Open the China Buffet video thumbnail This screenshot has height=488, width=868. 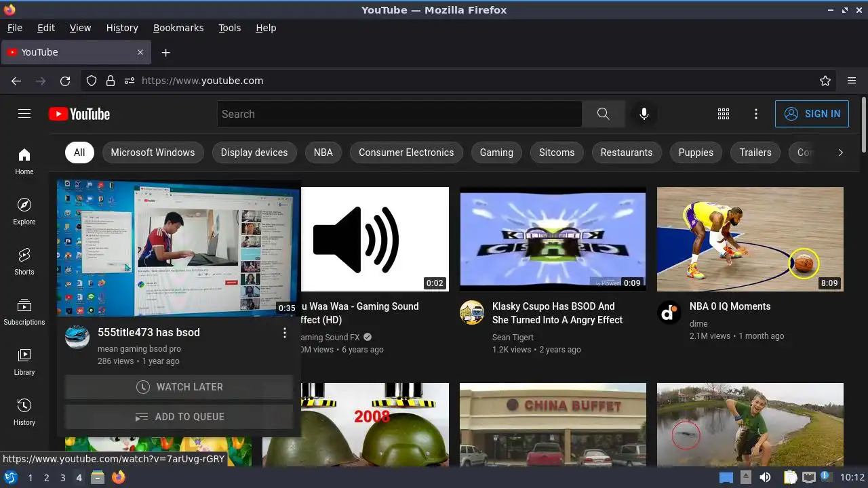coord(553,424)
